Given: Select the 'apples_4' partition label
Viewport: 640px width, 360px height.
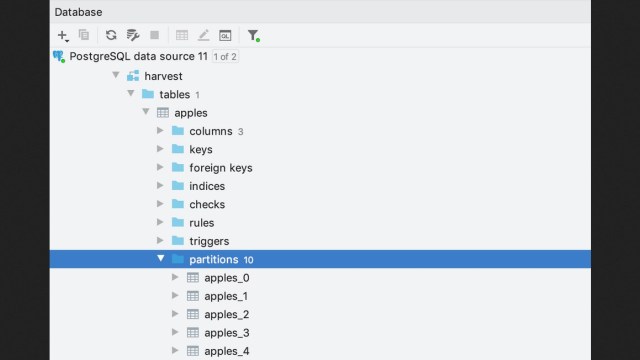Looking at the screenshot, I should 227,351.
